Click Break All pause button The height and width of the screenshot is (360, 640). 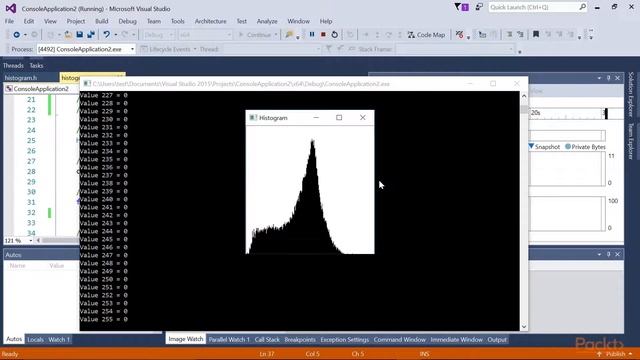pos(312,35)
